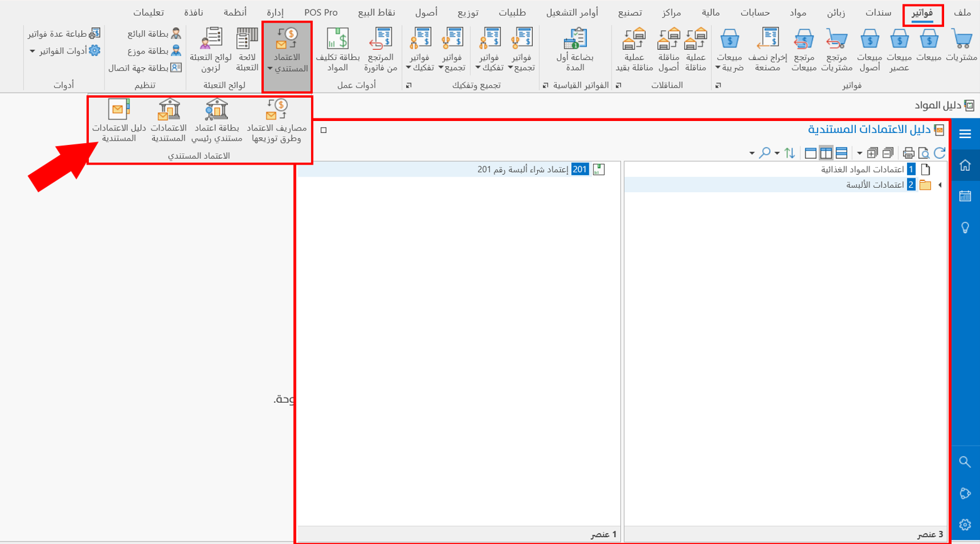The width and height of the screenshot is (980, 544).
Task: Click بضاعة أول المدة ribbon icon
Action: coord(574,49)
